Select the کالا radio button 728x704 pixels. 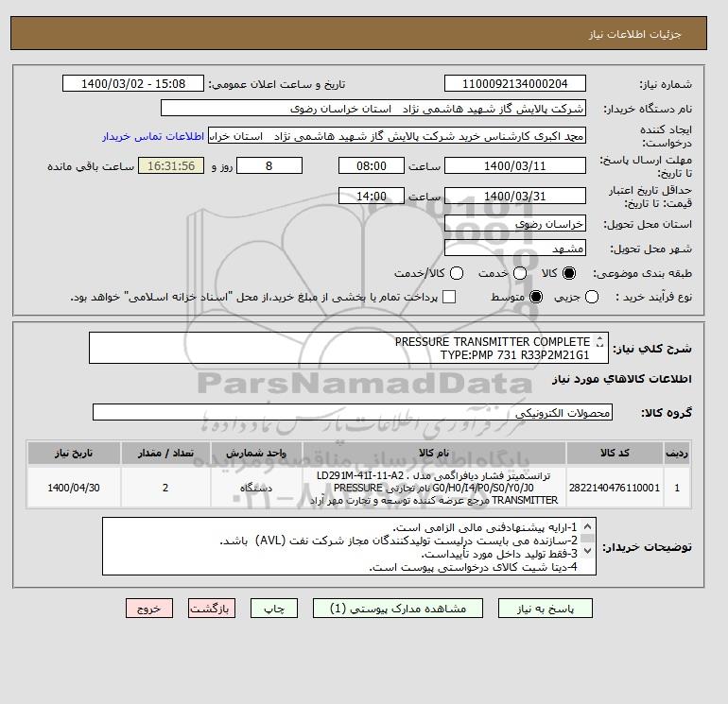[x=569, y=273]
